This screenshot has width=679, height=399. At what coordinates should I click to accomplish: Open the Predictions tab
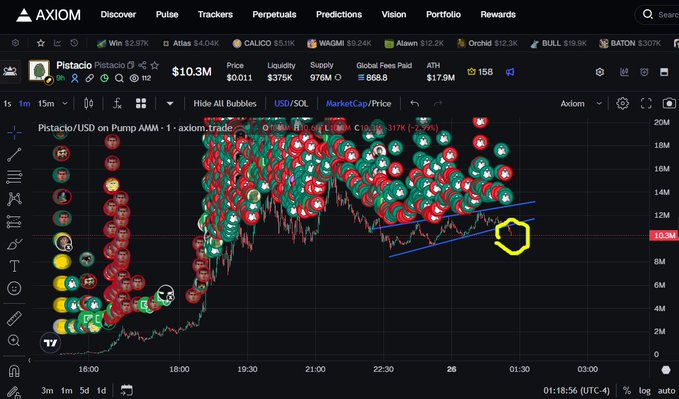[x=339, y=14]
